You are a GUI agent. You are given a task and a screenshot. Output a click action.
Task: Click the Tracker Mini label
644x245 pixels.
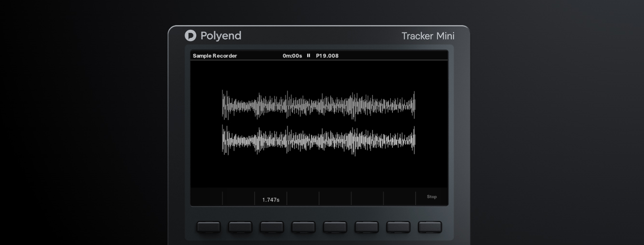tap(428, 36)
